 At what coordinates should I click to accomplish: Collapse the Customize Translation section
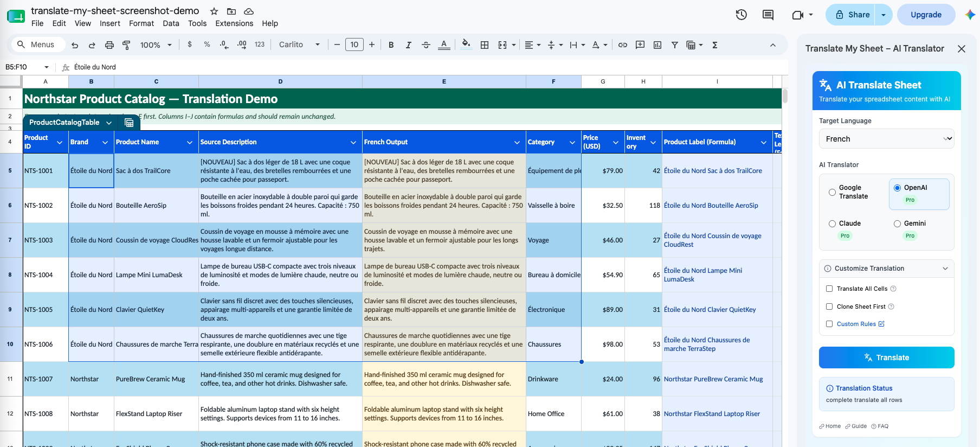[886, 269]
